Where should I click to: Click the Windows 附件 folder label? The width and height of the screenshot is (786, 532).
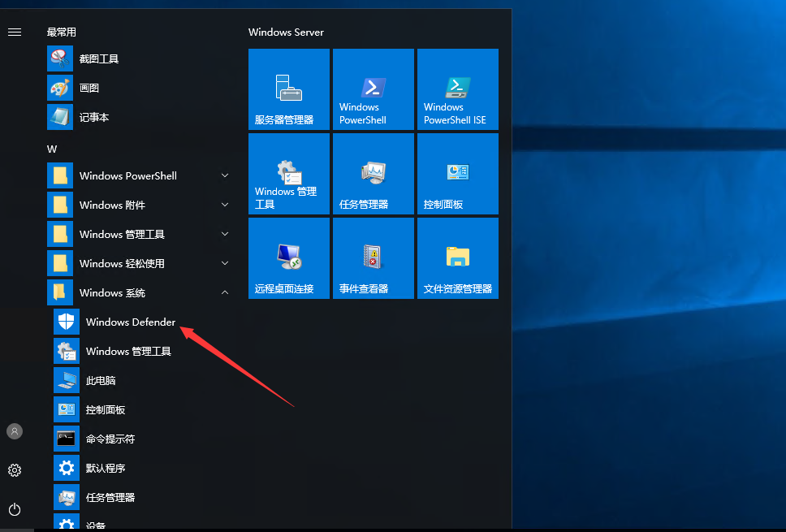click(x=112, y=205)
